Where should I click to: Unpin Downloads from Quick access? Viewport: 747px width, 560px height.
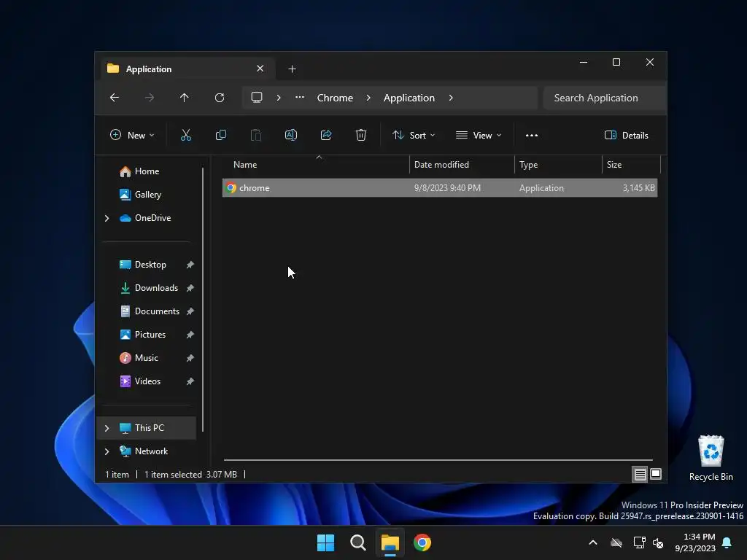click(x=190, y=288)
